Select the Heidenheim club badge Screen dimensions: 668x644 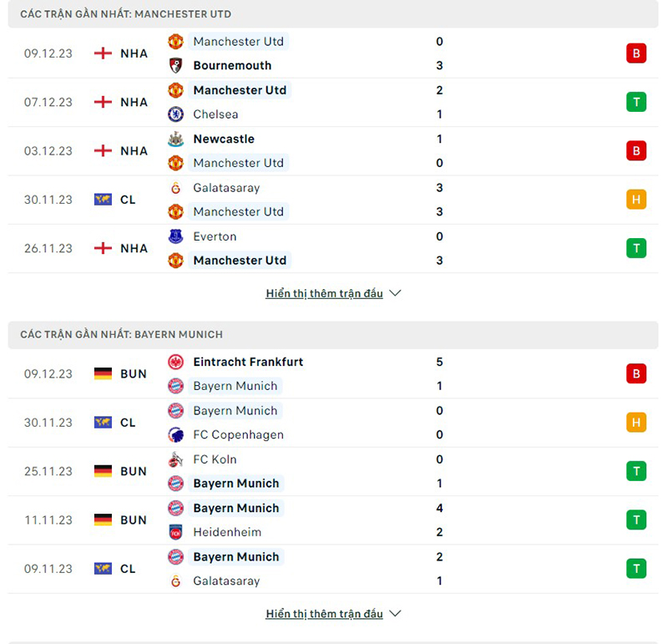click(175, 531)
